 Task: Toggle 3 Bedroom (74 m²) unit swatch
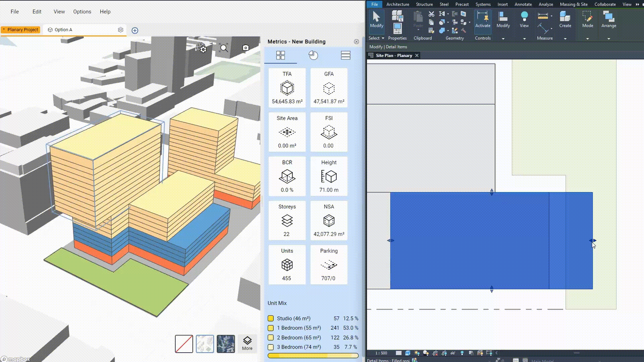click(271, 347)
